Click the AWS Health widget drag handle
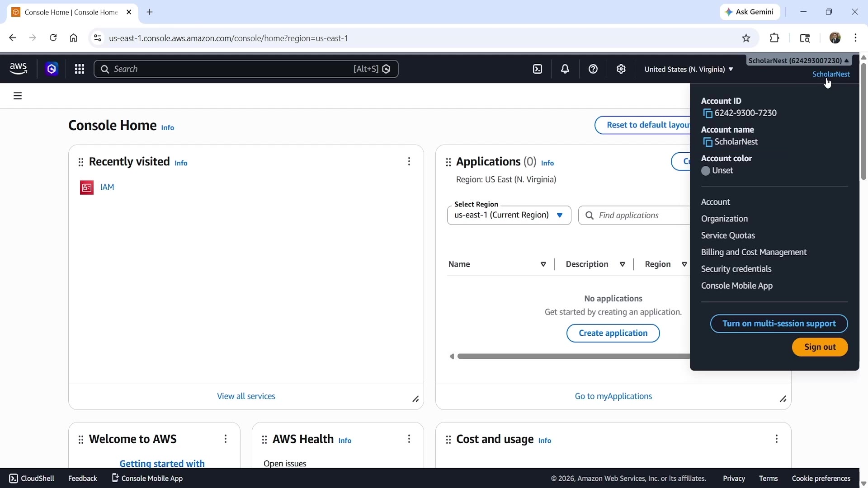 point(264,440)
